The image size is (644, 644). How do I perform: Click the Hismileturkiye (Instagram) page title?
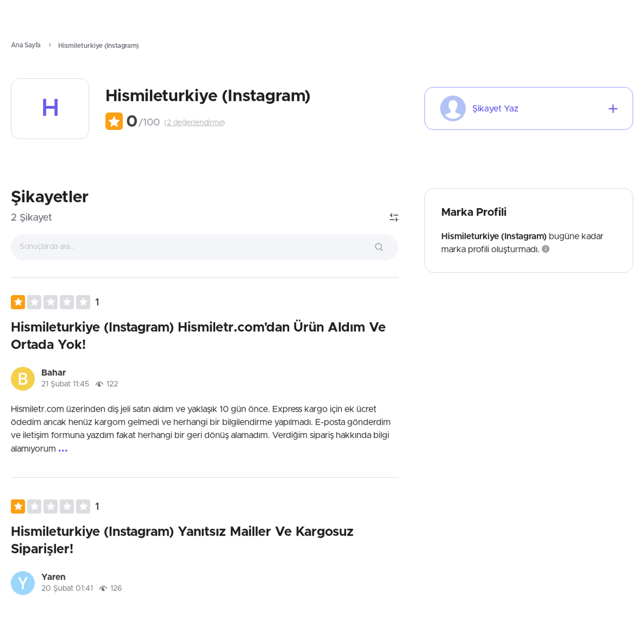[x=208, y=96]
